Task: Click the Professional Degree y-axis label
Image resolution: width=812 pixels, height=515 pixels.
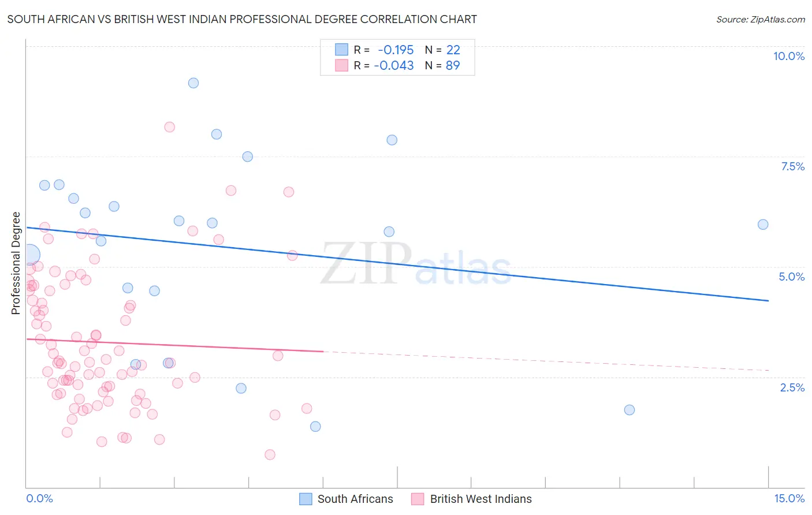Action: tap(16, 263)
